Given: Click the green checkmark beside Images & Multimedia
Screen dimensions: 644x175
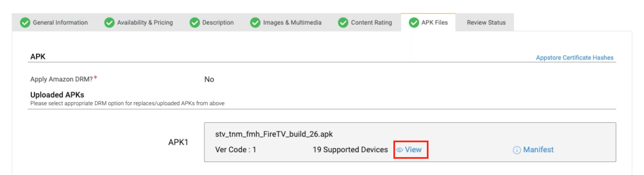Looking at the screenshot, I should click(255, 23).
